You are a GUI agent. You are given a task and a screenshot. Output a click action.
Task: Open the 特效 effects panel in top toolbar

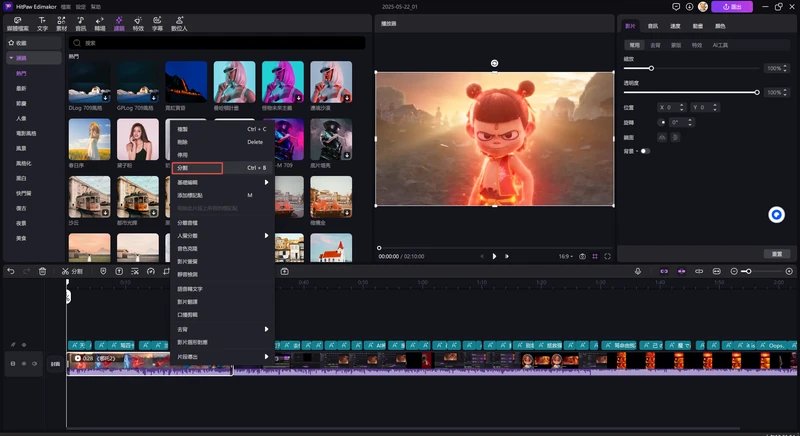point(138,23)
